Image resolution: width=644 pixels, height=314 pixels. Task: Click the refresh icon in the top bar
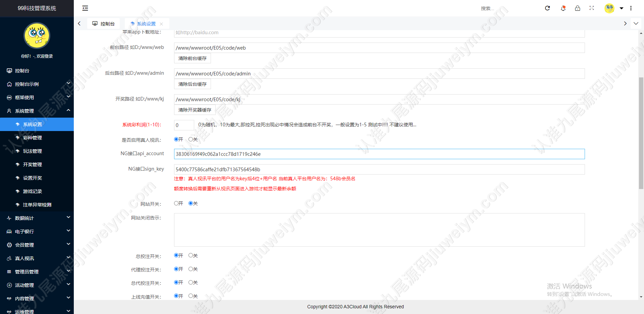(x=547, y=8)
